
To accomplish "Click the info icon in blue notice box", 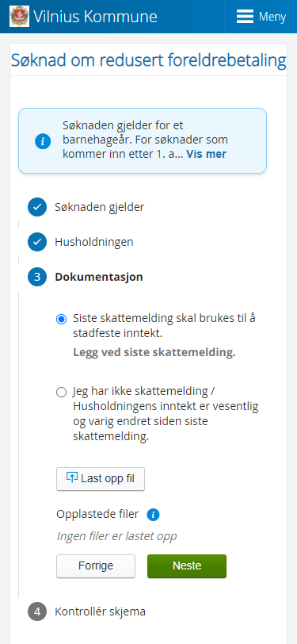I will pos(43,141).
